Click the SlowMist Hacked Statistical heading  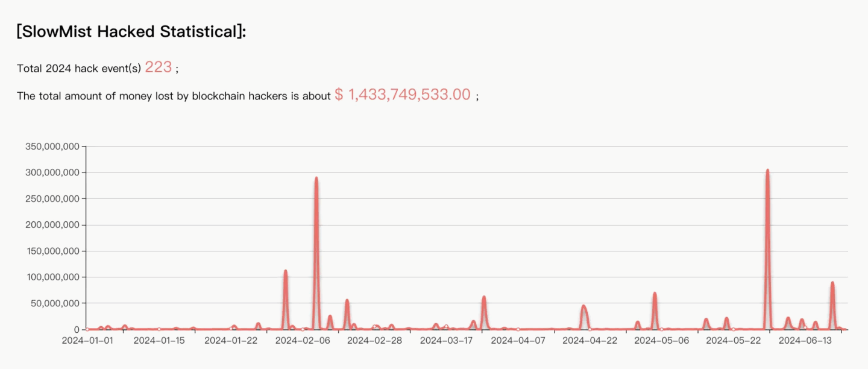click(x=131, y=31)
